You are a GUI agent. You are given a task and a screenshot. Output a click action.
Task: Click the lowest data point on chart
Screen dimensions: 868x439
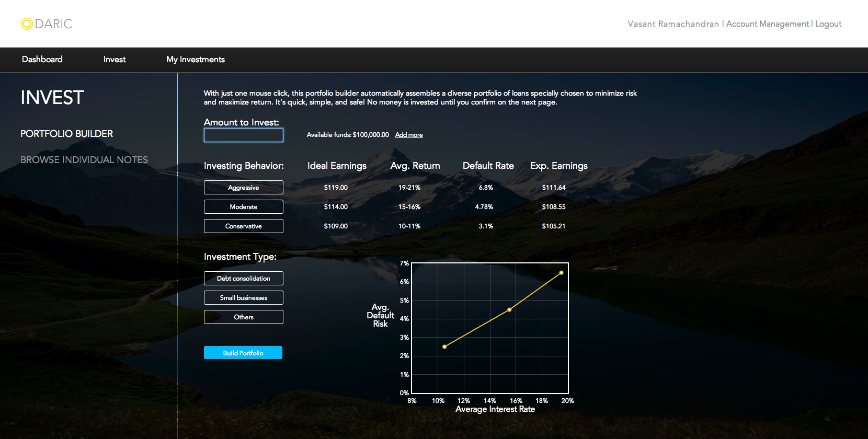point(444,346)
